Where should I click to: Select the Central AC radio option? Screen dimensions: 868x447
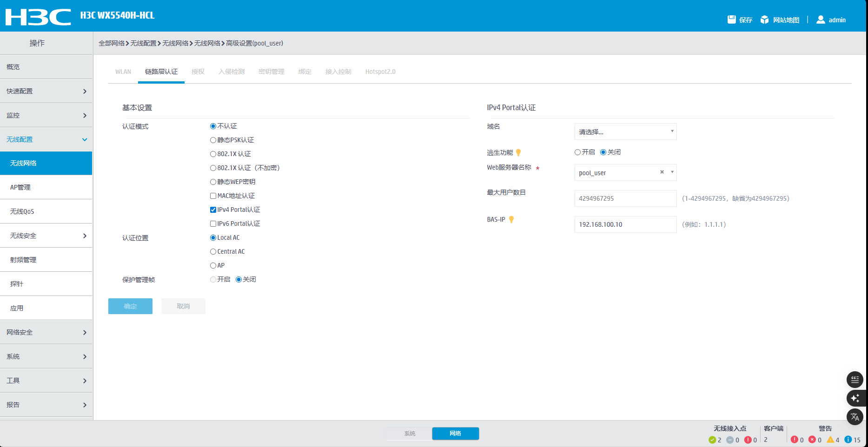(x=213, y=252)
